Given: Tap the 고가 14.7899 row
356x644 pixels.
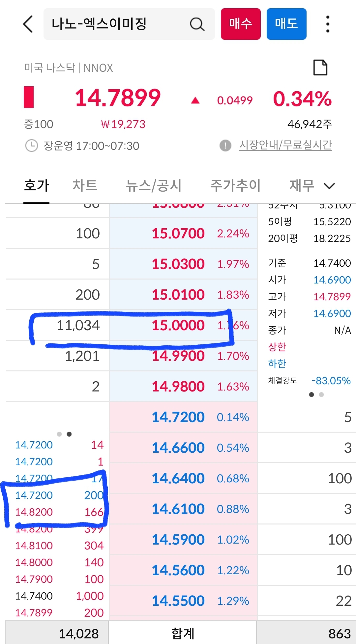Looking at the screenshot, I should click(310, 297).
